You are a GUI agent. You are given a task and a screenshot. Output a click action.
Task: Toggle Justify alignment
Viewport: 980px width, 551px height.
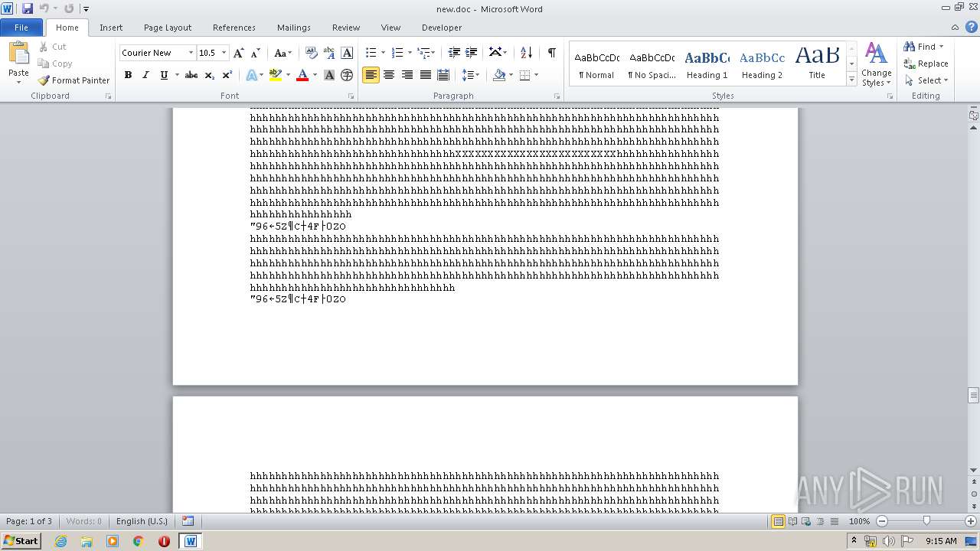(x=425, y=75)
